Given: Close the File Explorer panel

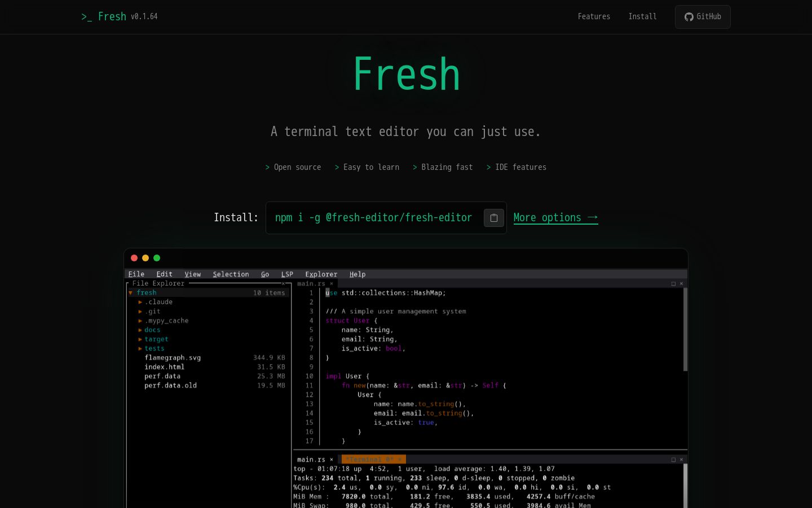Looking at the screenshot, I should click(284, 283).
